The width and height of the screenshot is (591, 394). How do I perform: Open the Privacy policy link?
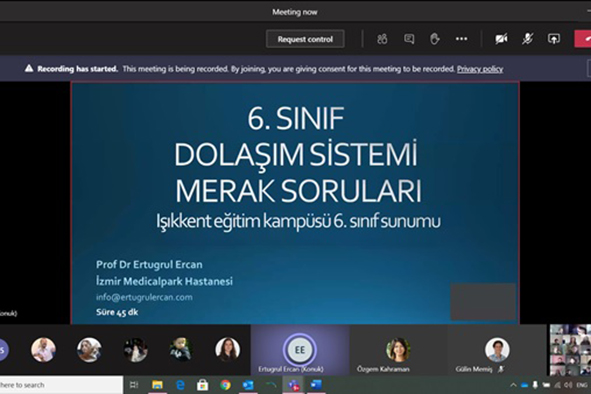point(480,69)
